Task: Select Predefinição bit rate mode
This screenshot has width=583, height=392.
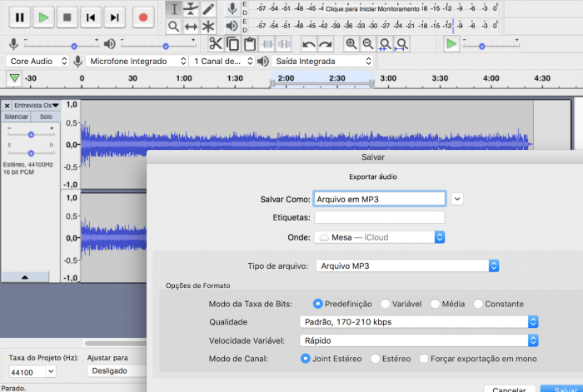Action: click(x=317, y=304)
